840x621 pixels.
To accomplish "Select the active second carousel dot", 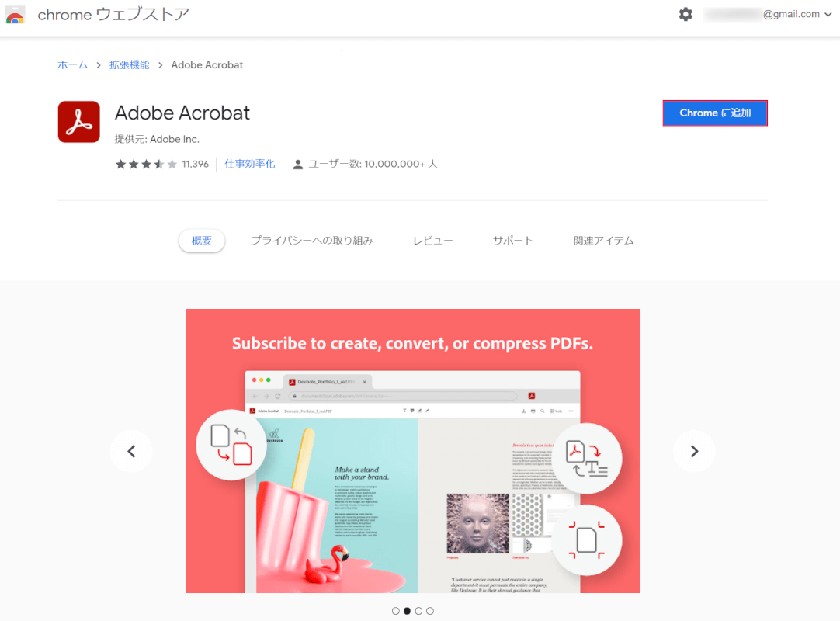I will (x=407, y=611).
